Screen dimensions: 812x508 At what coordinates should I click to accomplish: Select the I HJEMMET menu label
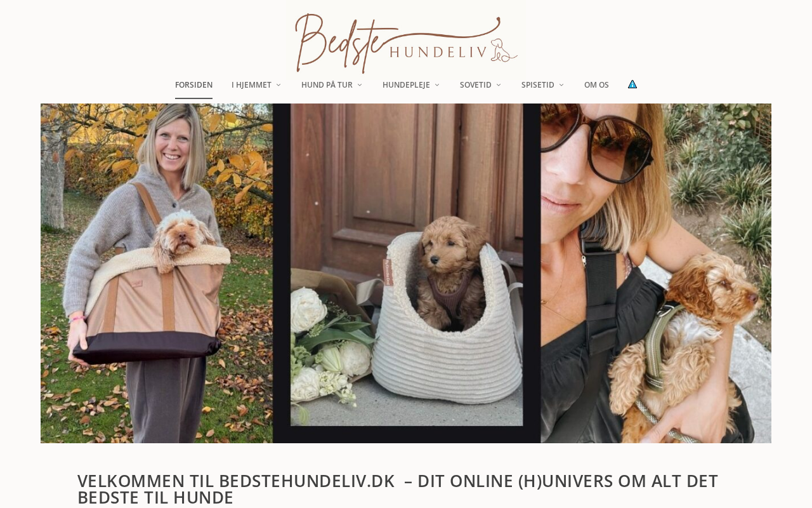pyautogui.click(x=251, y=85)
